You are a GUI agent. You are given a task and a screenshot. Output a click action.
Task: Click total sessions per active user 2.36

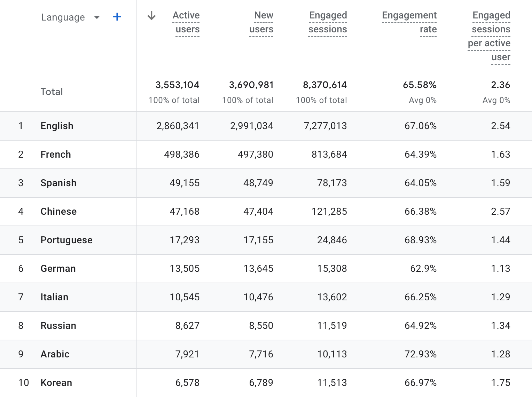[501, 85]
